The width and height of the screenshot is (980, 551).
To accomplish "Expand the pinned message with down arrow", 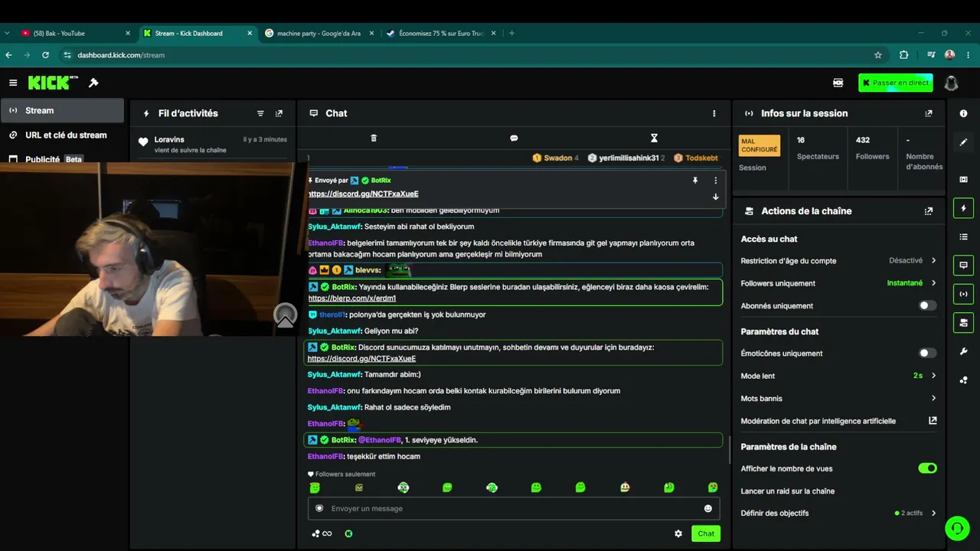I will pos(716,197).
